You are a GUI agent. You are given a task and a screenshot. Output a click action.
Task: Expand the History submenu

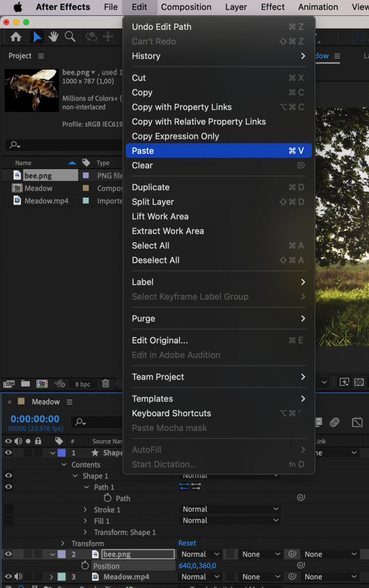click(218, 56)
